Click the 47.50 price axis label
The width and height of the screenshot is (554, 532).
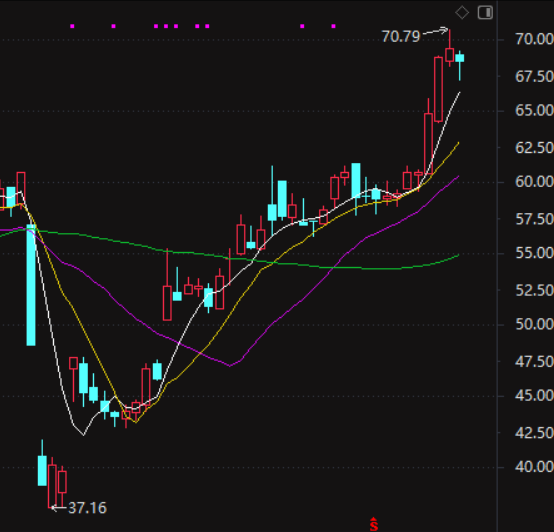(534, 362)
